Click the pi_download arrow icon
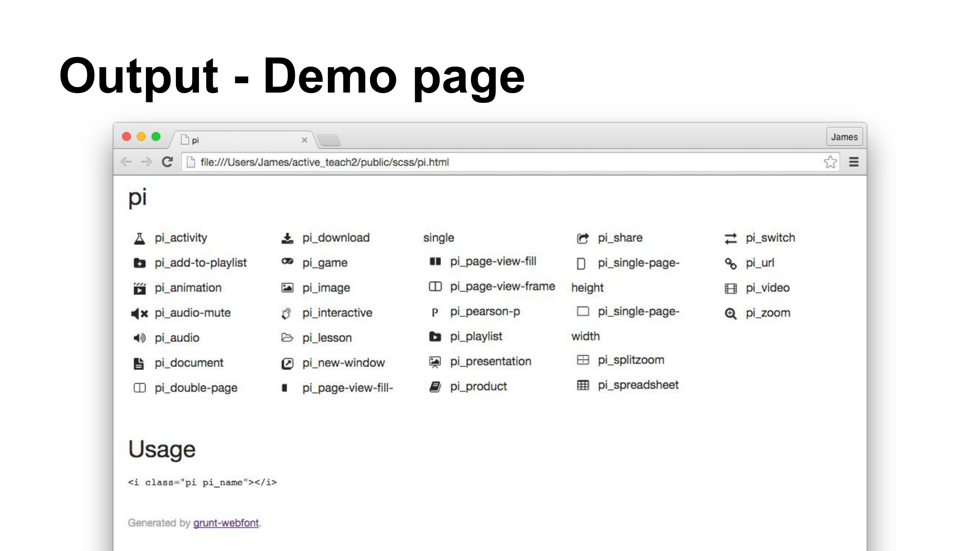Image resolution: width=980 pixels, height=551 pixels. [x=287, y=239]
